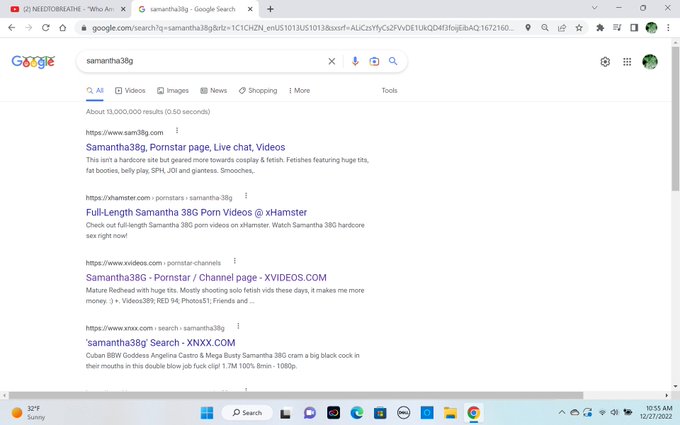
Task: Launch Microsoft Edge from taskbar
Action: 356,413
